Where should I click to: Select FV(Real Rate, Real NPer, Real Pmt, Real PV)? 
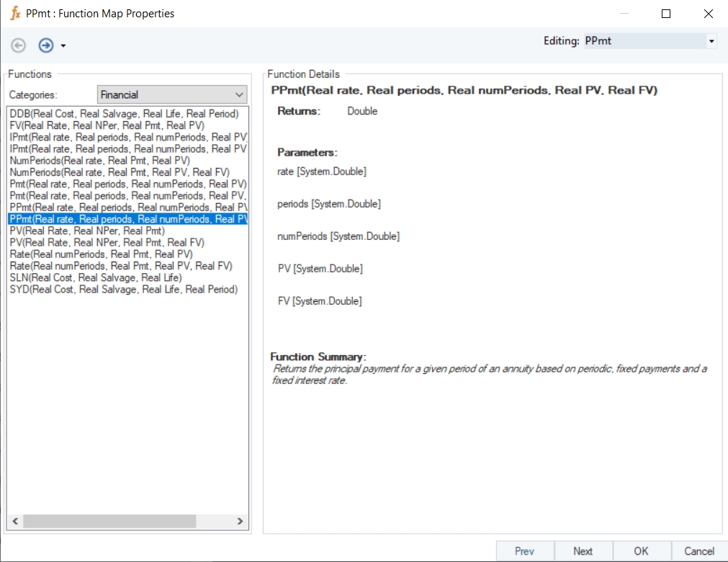pyautogui.click(x=107, y=125)
